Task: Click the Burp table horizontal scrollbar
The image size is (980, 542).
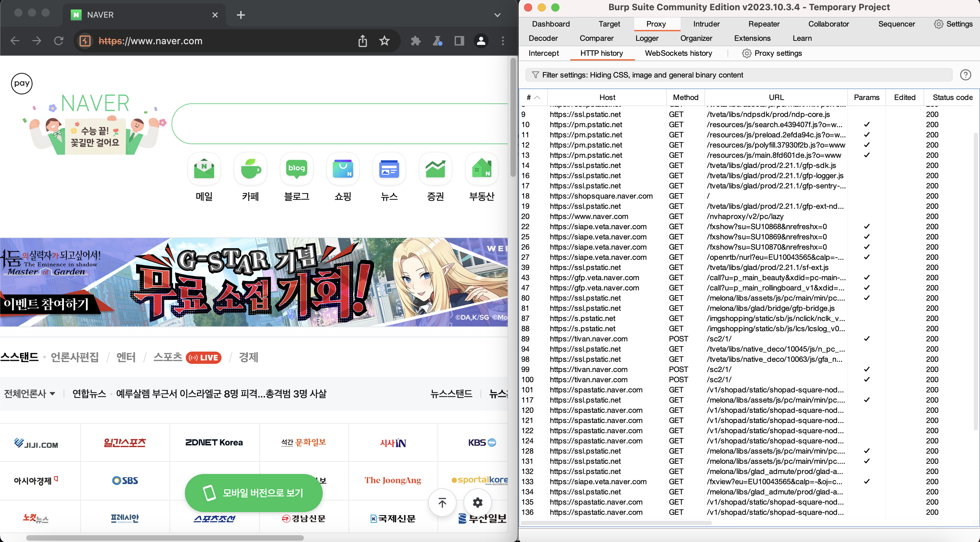Action: pyautogui.click(x=616, y=523)
